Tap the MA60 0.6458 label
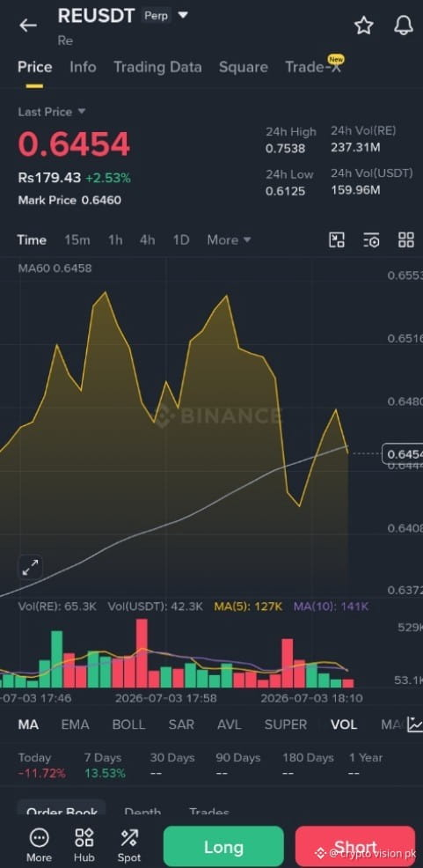The height and width of the screenshot is (868, 423). tap(55, 268)
